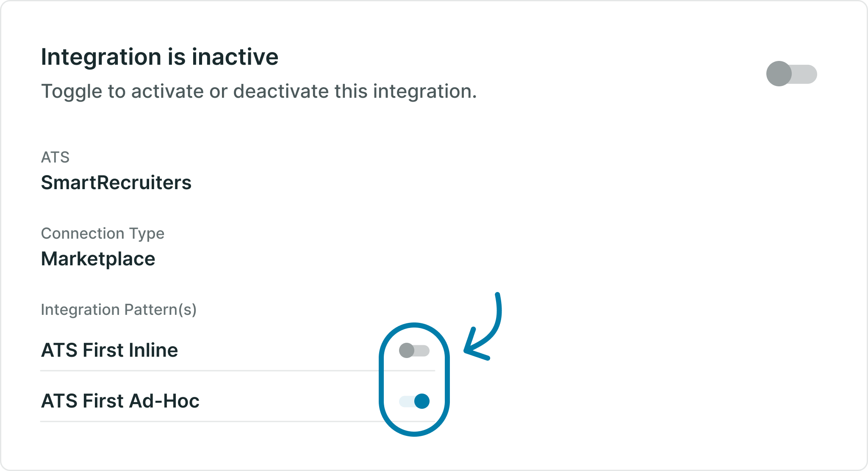Image resolution: width=868 pixels, height=471 pixels.
Task: Select the ATS First Inline pattern name
Action: (x=109, y=350)
